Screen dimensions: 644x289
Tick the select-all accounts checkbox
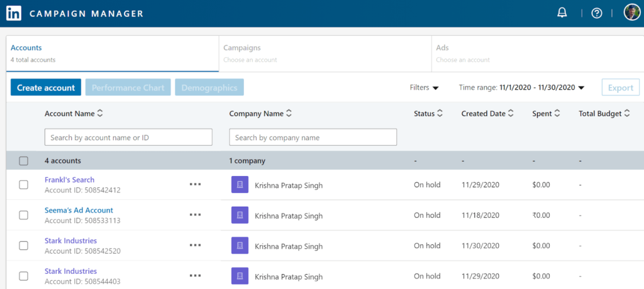(24, 161)
